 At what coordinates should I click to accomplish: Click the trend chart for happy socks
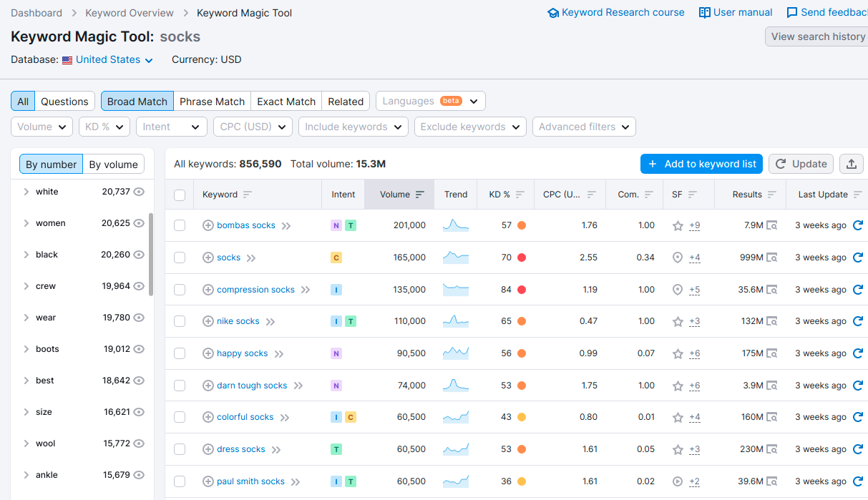coord(456,353)
